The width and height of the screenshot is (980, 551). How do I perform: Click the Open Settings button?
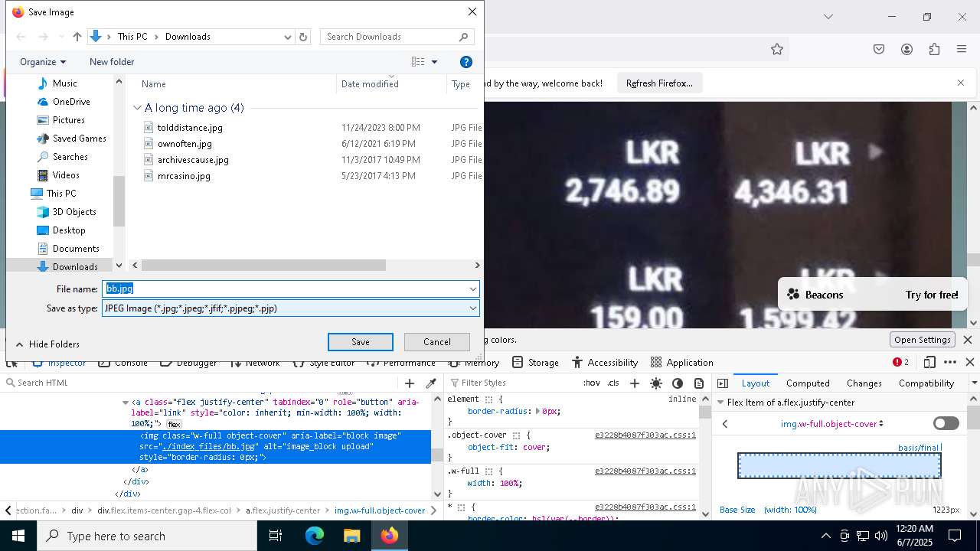[x=922, y=340]
